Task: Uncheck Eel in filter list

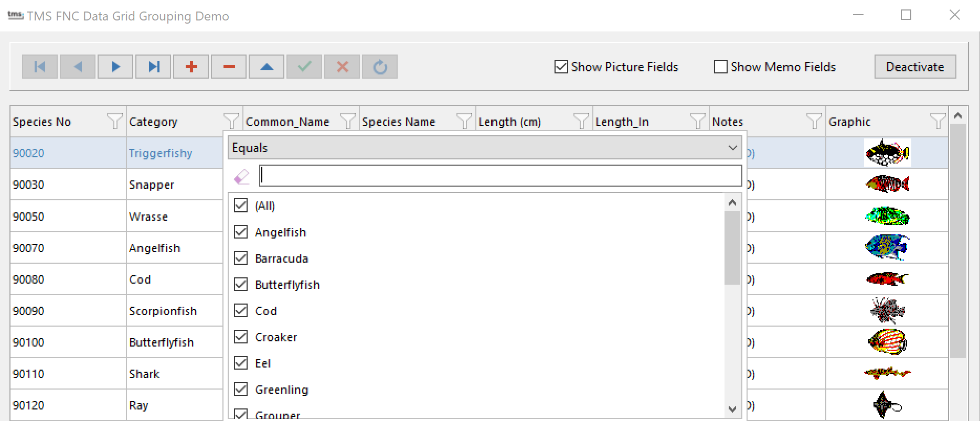Action: 241,363
